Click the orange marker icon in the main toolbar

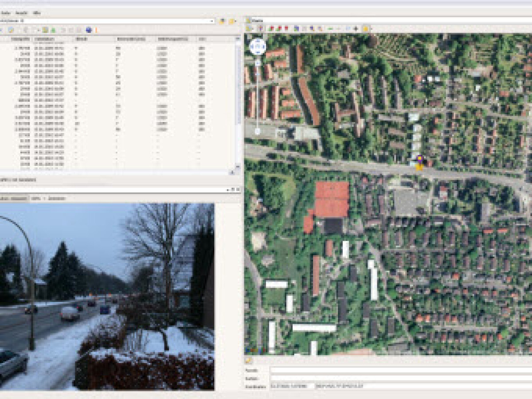[x=96, y=30]
